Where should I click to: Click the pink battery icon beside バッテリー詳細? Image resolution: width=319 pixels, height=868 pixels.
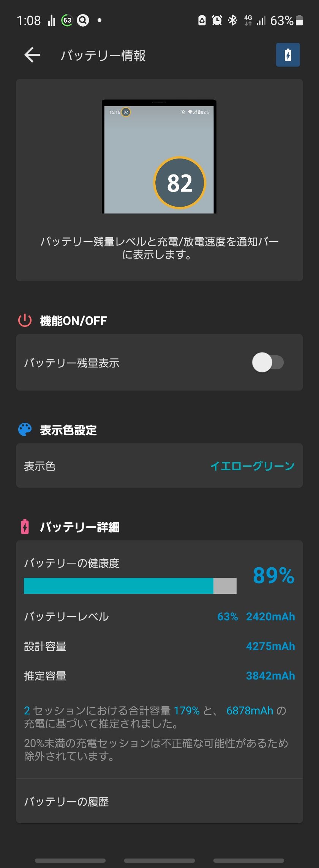pyautogui.click(x=24, y=527)
